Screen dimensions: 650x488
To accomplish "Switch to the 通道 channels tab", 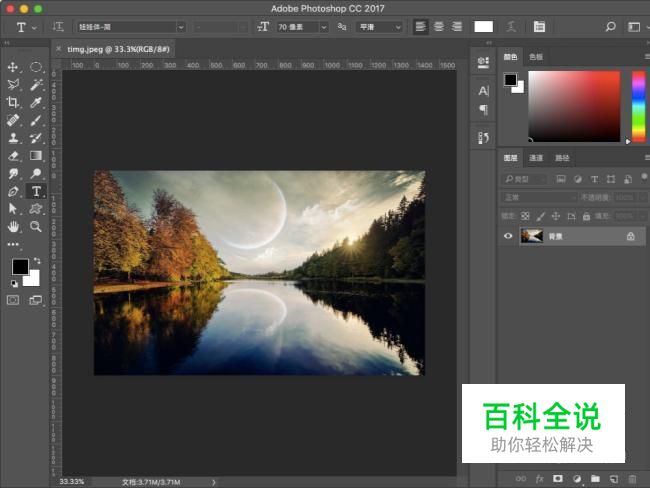I will [537, 158].
